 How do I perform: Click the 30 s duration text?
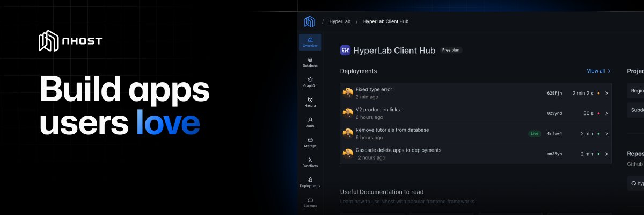tap(588, 113)
